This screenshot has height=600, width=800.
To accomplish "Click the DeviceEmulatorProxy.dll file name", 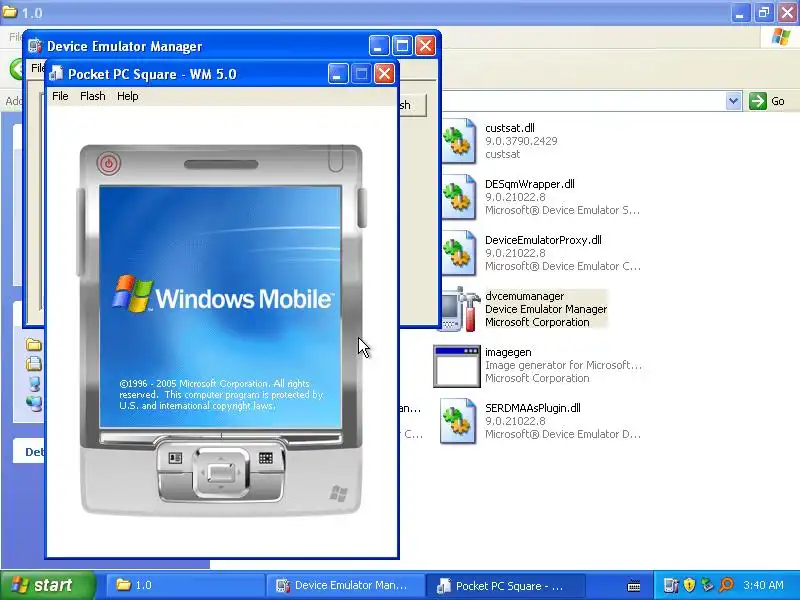I will (x=543, y=240).
